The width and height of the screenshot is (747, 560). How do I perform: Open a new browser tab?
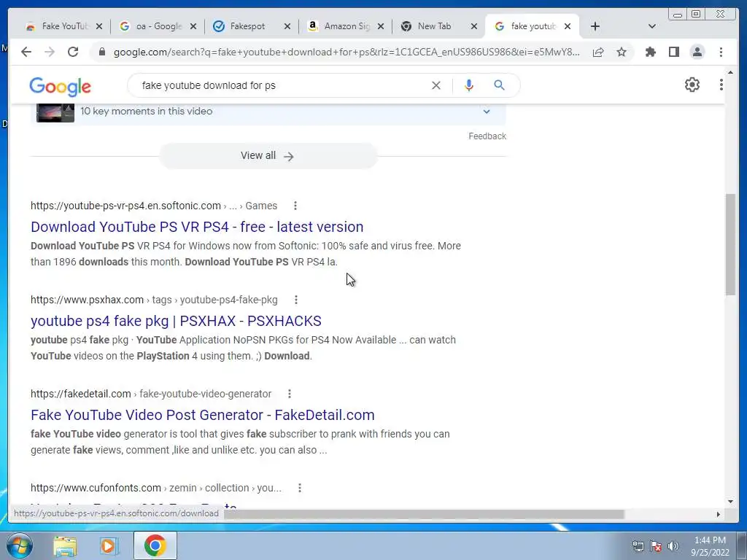pos(595,26)
